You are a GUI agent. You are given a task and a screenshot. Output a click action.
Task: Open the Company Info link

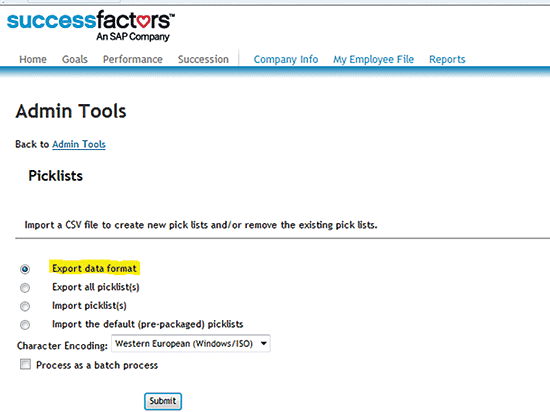point(286,59)
